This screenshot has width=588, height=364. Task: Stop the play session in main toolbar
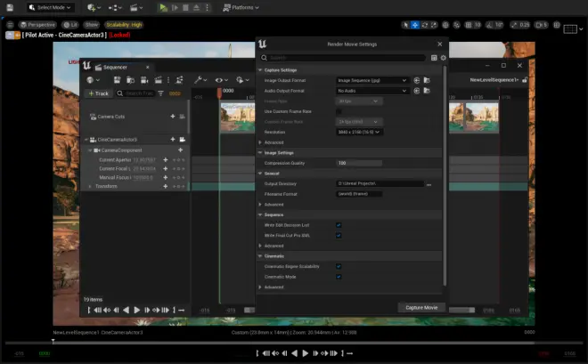[185, 7]
